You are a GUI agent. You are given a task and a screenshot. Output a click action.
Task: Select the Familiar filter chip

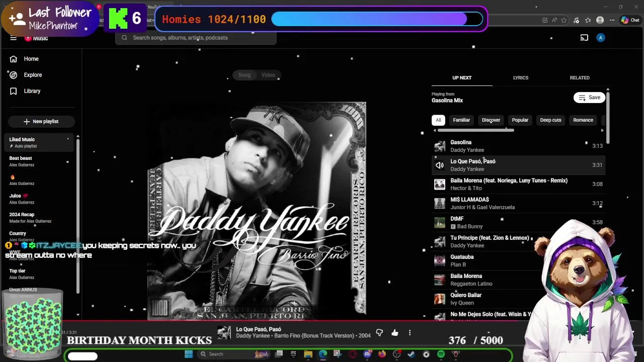tap(461, 120)
